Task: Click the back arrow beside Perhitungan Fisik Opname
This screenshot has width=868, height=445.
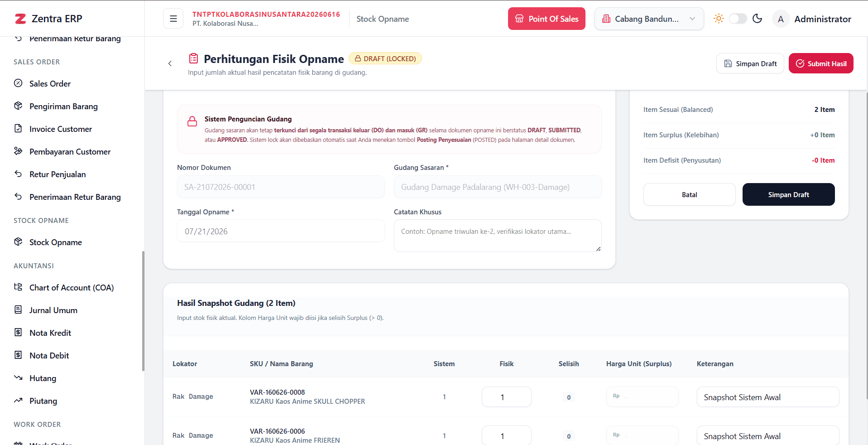Action: pyautogui.click(x=170, y=63)
